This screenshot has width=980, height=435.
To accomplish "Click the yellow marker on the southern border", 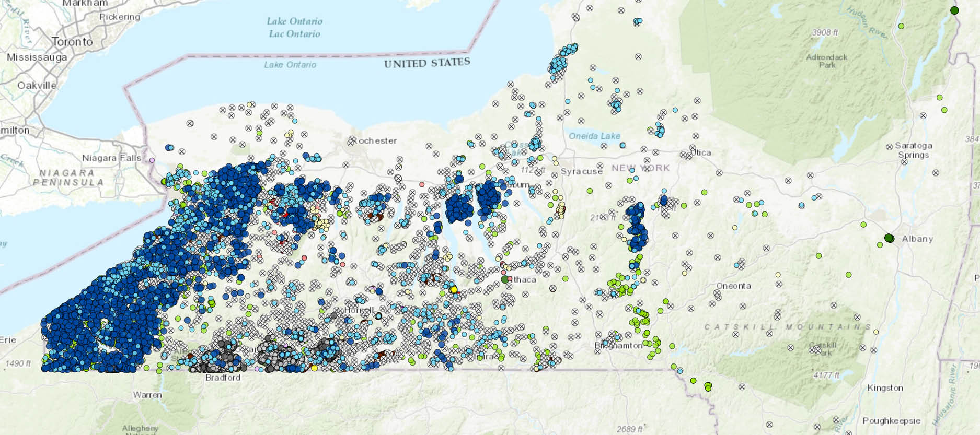I will click(x=314, y=368).
